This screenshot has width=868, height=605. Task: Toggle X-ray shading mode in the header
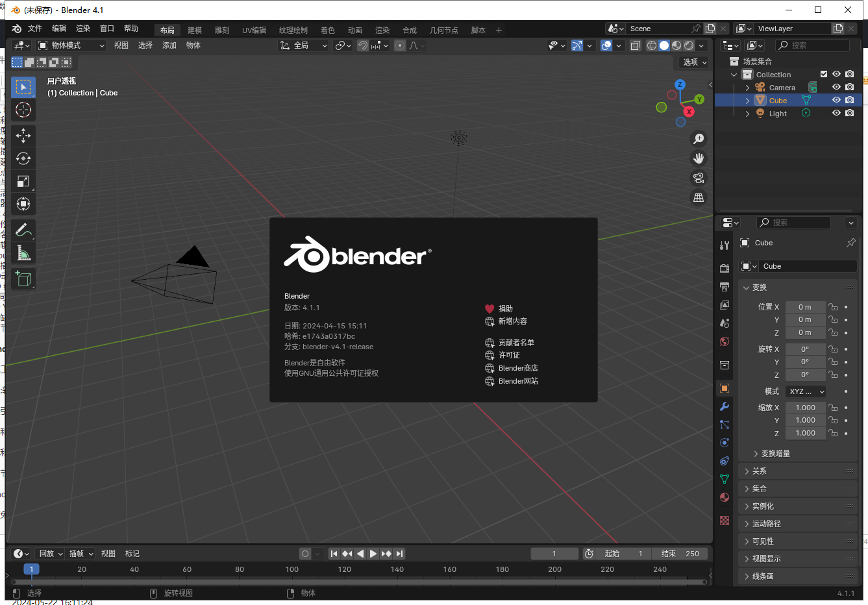[x=636, y=45]
